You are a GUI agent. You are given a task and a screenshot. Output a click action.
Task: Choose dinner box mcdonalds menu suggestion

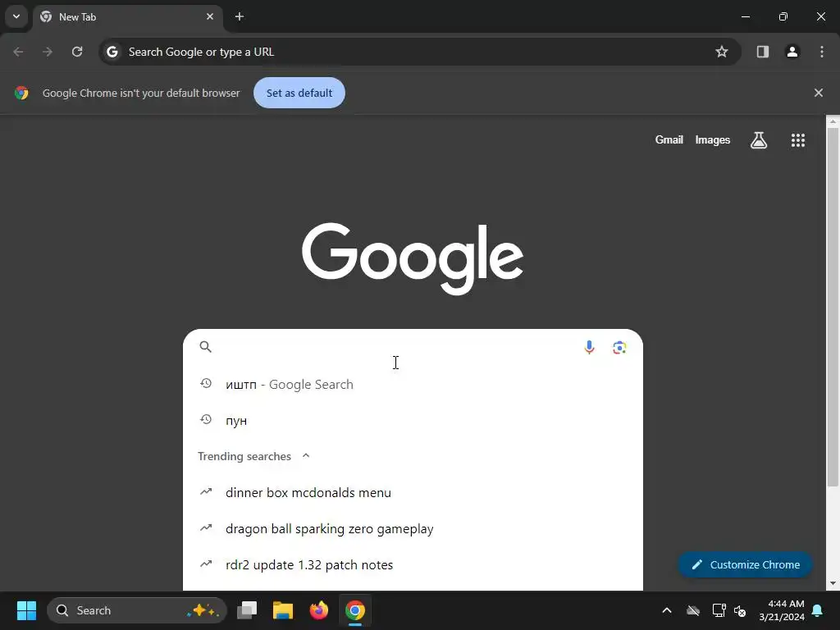pyautogui.click(x=413, y=492)
